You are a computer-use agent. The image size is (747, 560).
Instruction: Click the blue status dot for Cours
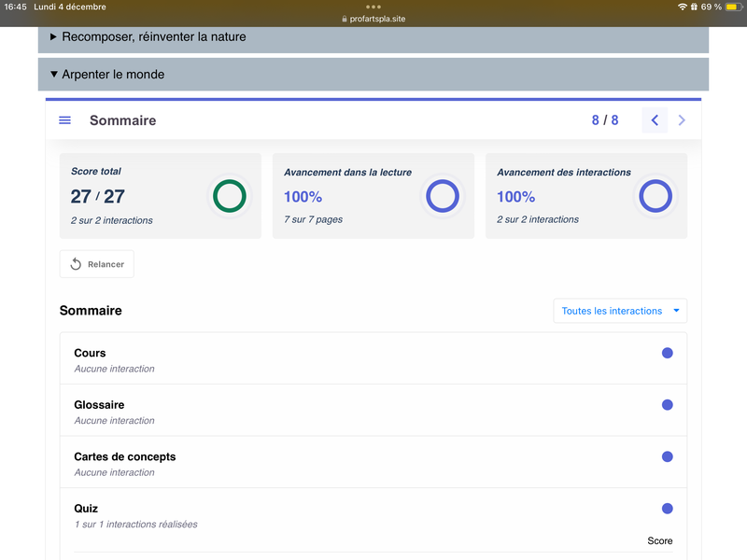click(x=667, y=353)
